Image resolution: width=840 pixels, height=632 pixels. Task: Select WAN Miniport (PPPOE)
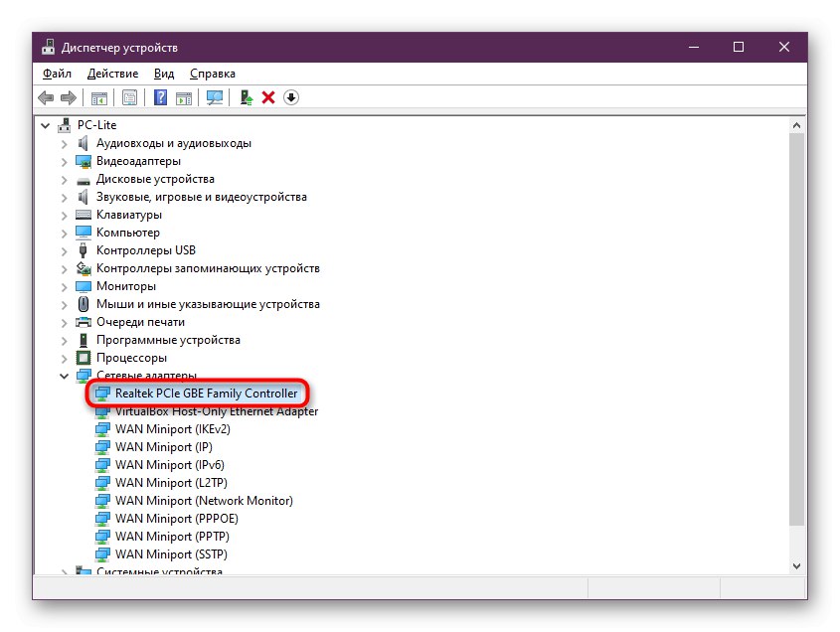(177, 519)
